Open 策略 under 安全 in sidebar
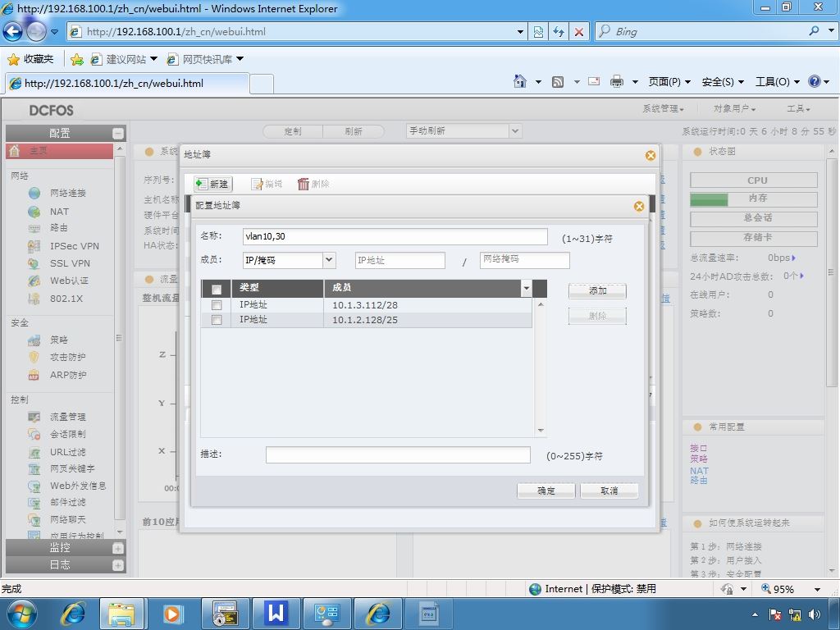Viewport: 840px width, 630px height. click(58, 340)
